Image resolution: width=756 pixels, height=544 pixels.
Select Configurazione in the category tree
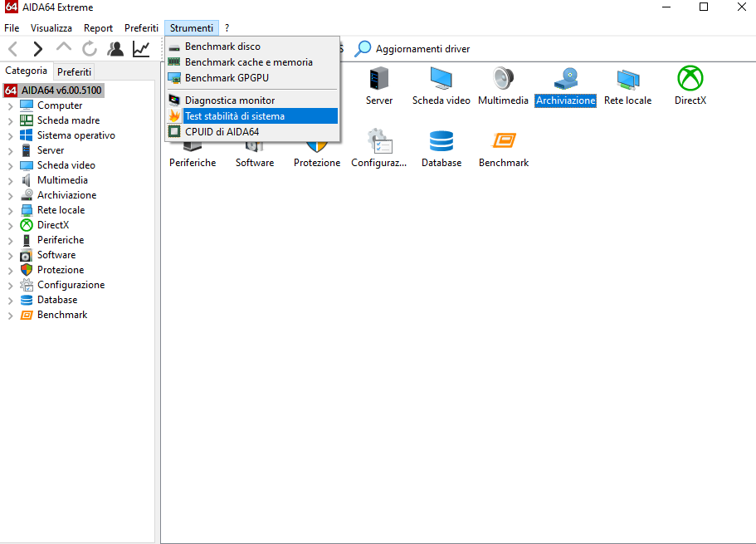click(x=71, y=285)
